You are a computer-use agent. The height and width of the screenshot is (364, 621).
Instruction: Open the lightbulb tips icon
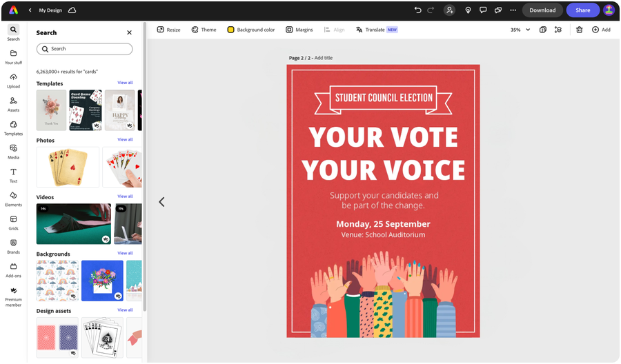pos(468,10)
